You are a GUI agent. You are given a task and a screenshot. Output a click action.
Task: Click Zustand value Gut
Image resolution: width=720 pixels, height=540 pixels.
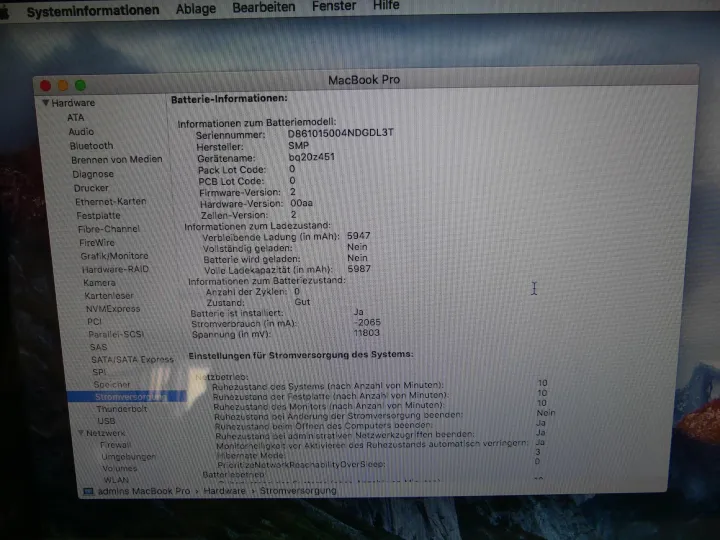point(302,302)
